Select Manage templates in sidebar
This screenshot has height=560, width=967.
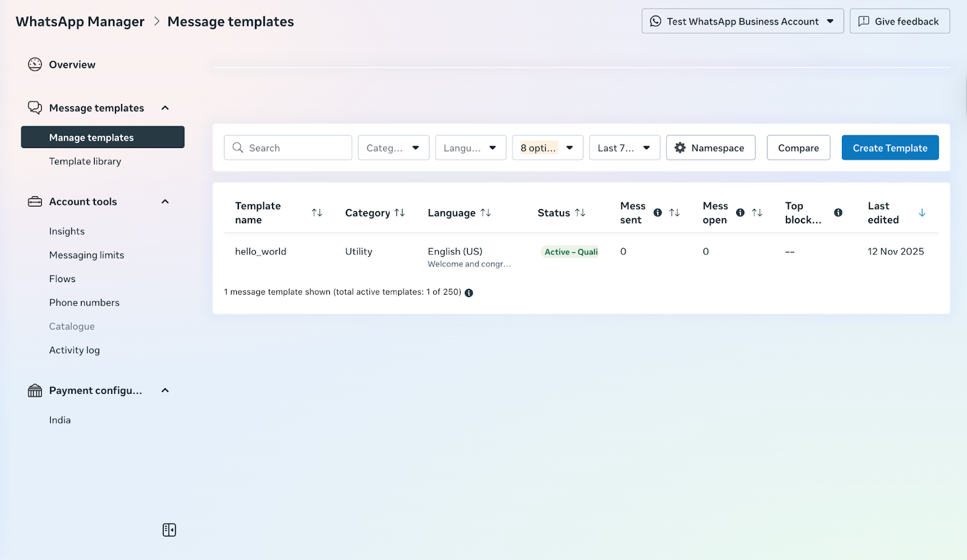click(x=103, y=137)
